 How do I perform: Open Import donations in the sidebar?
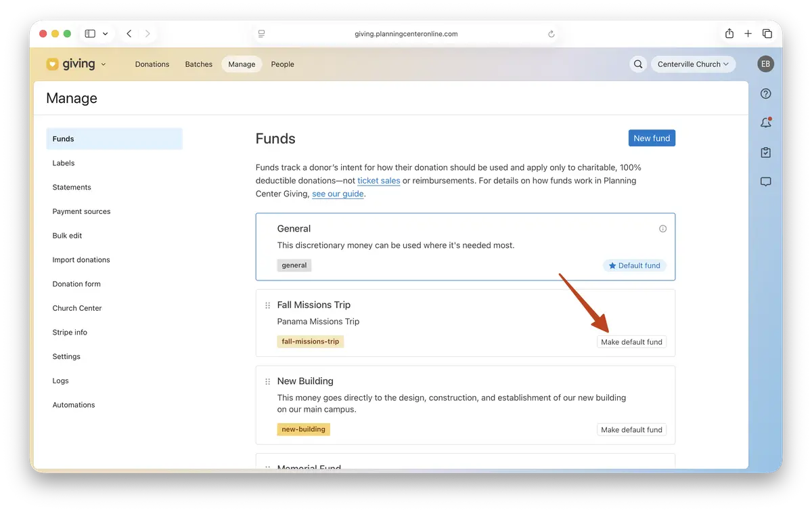point(114,260)
